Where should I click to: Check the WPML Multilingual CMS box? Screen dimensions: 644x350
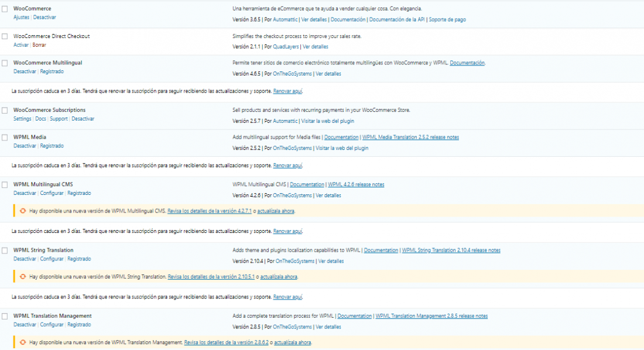pos(5,185)
